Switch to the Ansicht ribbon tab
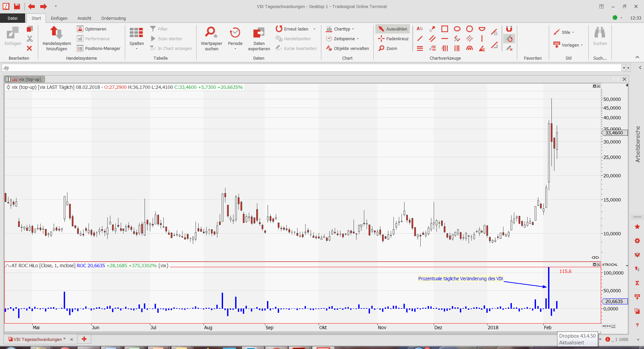Viewport: 644px width, 349px height. (x=84, y=18)
